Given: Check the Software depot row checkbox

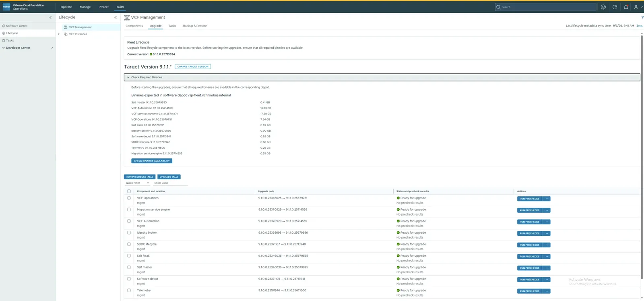Looking at the screenshot, I should (129, 279).
